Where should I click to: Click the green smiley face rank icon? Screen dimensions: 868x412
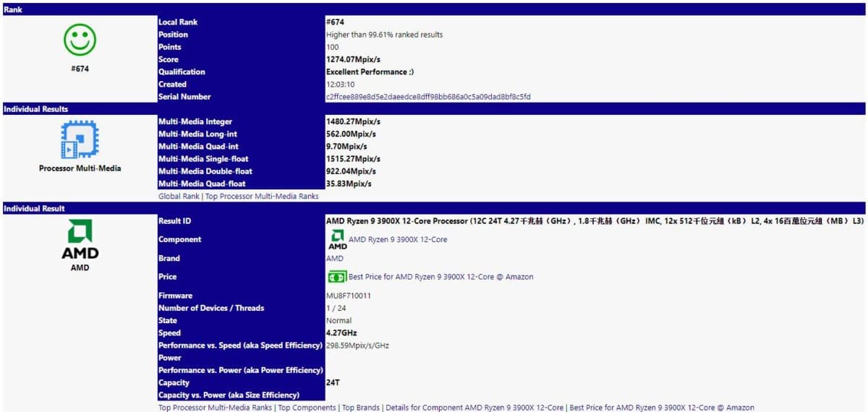point(80,40)
